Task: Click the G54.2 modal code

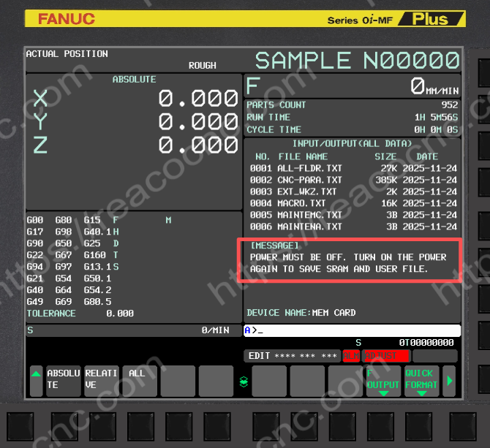Action: [x=97, y=289]
